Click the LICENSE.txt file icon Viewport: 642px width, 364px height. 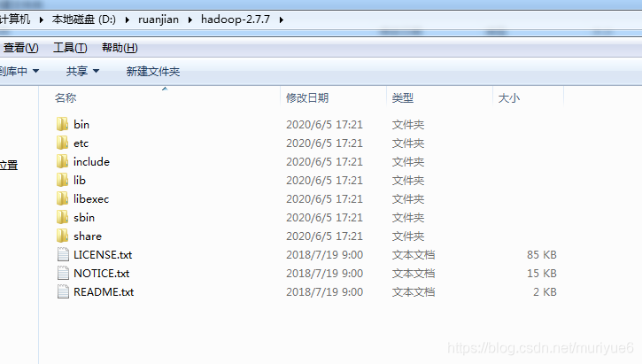63,254
